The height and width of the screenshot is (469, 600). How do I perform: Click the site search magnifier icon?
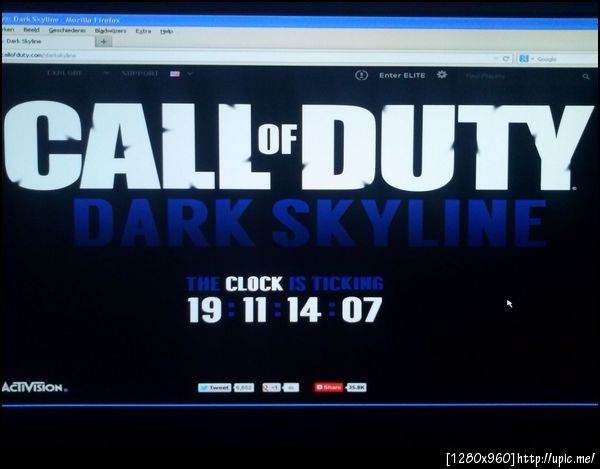point(585,77)
